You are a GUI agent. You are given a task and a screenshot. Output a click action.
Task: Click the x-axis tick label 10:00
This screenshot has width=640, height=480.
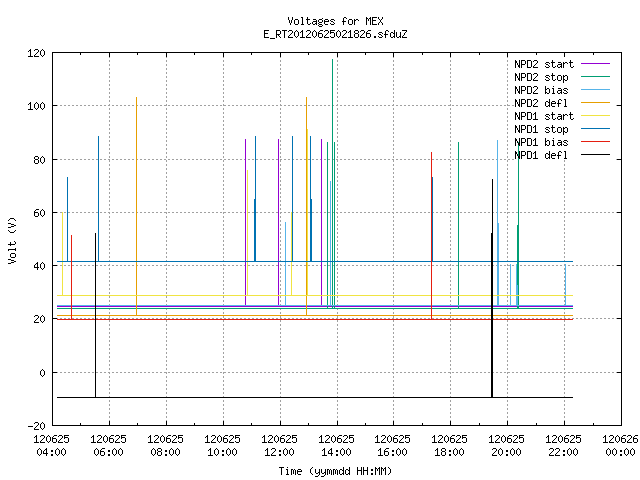[222, 452]
